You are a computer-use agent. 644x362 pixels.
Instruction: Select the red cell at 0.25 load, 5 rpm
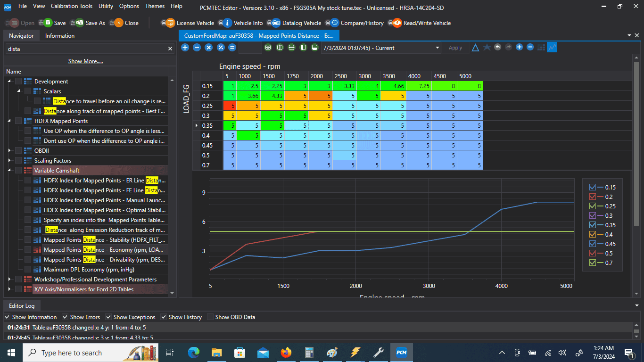tap(229, 106)
